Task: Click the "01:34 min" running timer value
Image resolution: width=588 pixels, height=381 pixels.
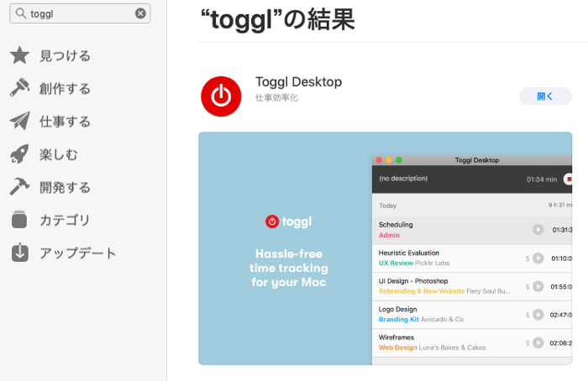Action: [x=542, y=180]
